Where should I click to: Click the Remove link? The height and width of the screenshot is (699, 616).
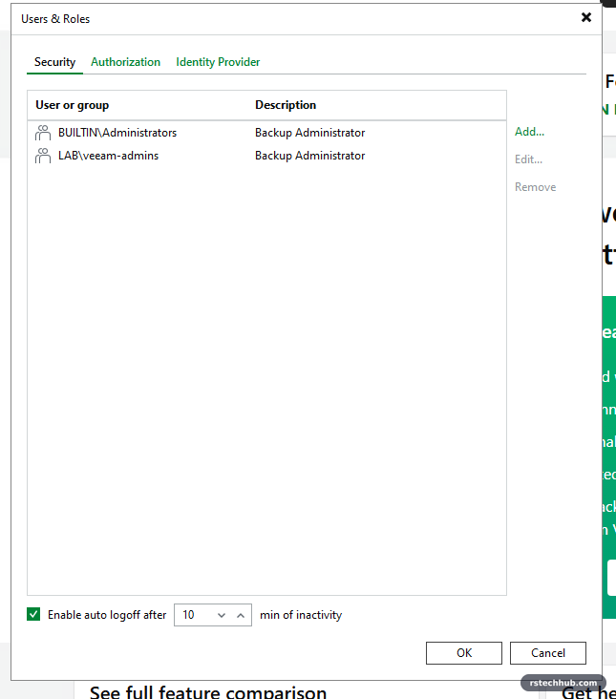[536, 187]
